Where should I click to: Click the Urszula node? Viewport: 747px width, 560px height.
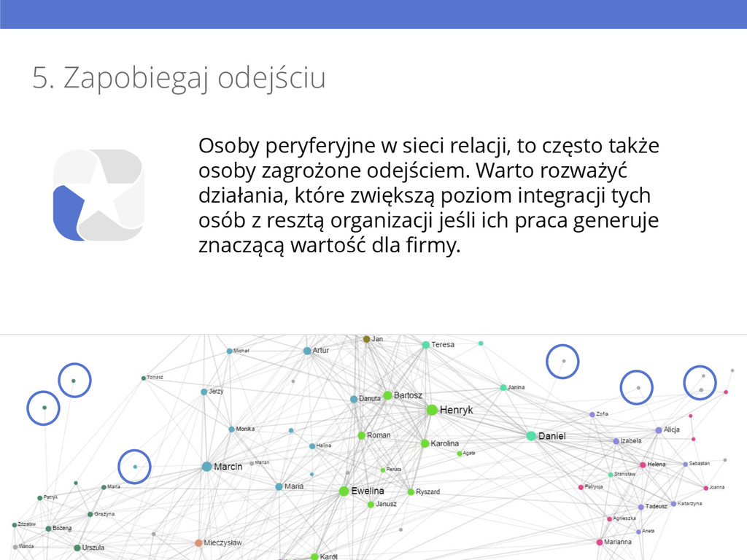tap(77, 548)
